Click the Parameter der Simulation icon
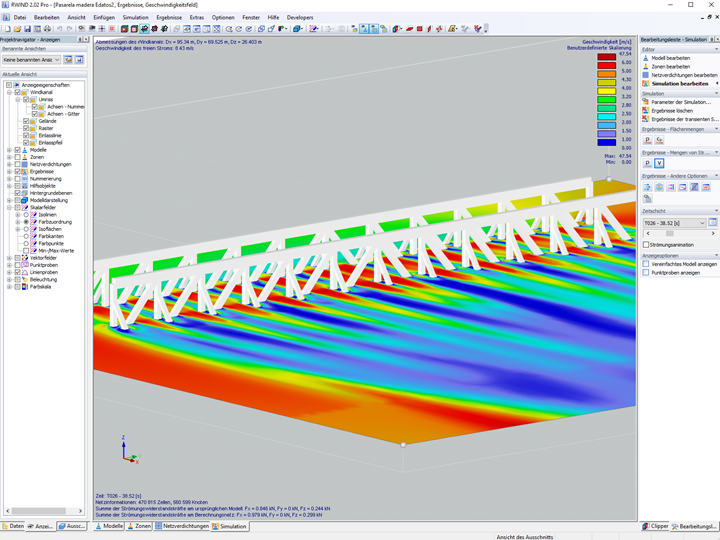 646,102
